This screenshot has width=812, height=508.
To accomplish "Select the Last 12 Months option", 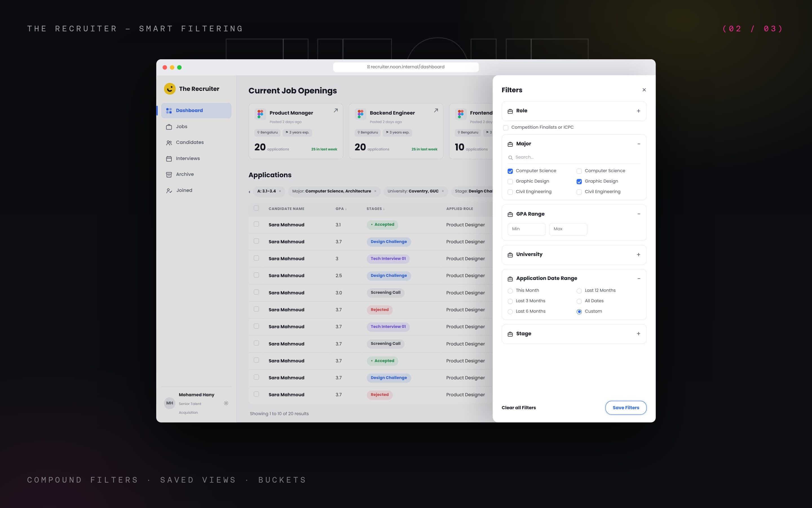I will click(579, 291).
